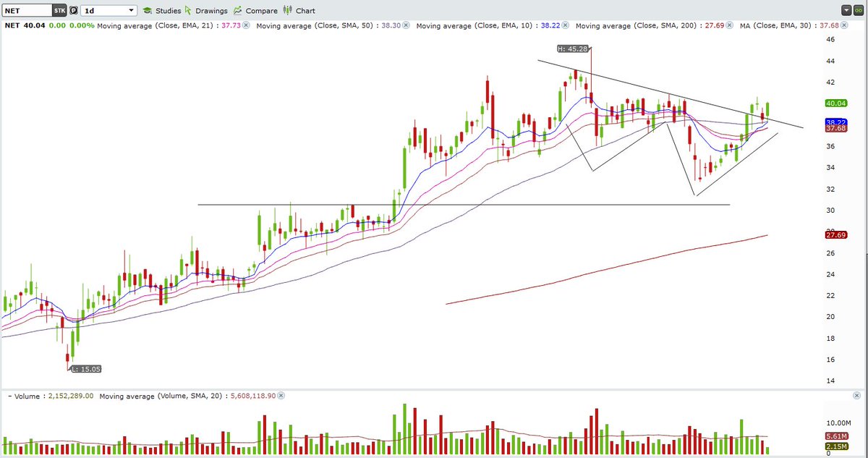The image size is (868, 458).
Task: Open the 1d timeframe dropdown
Action: pyautogui.click(x=109, y=11)
